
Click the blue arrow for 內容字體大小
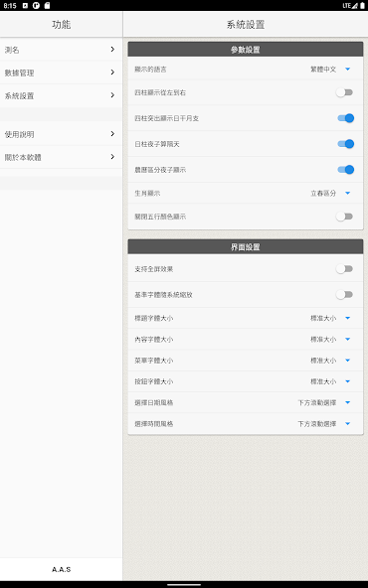(348, 339)
